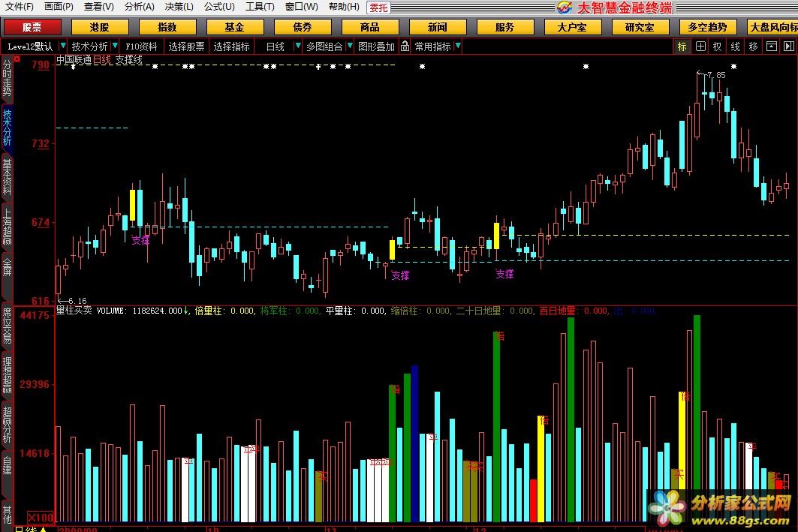The image size is (798, 532).
Task: Open the 决策(L) menu
Action: (x=179, y=7)
